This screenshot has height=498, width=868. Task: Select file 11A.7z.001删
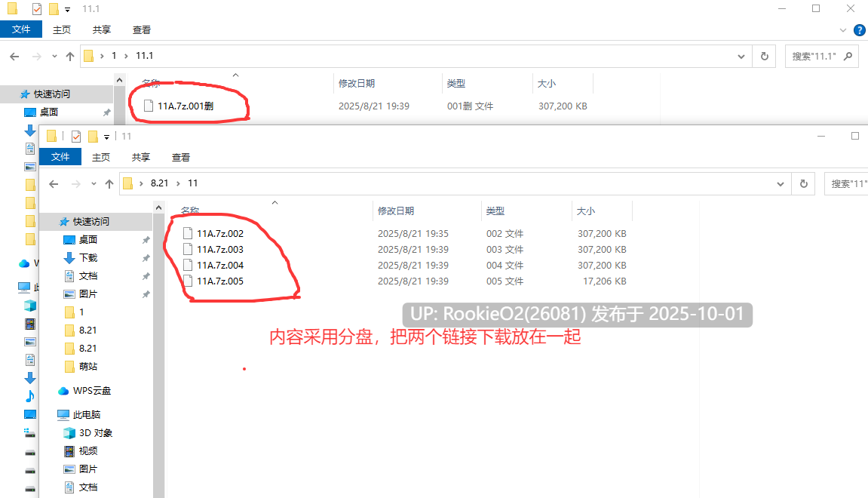[186, 106]
